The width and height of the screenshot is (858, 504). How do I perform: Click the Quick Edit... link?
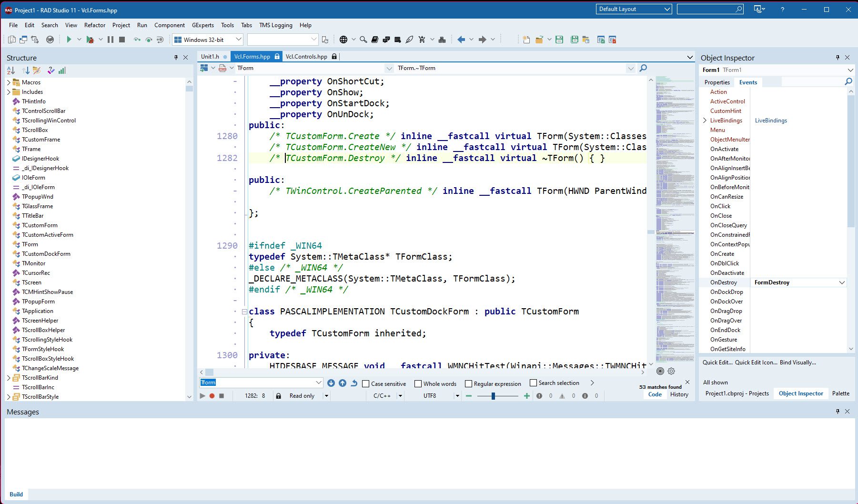pos(717,363)
